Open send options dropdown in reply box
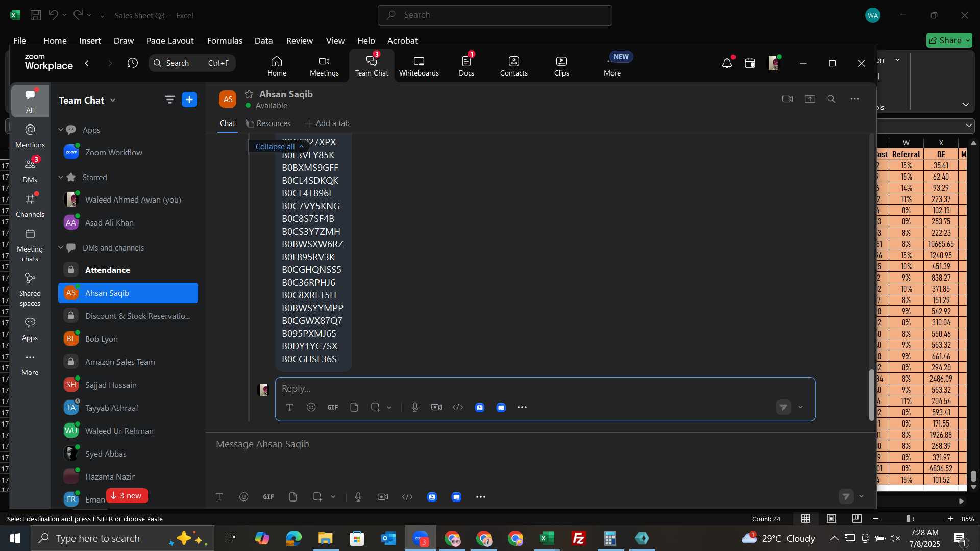 (x=800, y=407)
